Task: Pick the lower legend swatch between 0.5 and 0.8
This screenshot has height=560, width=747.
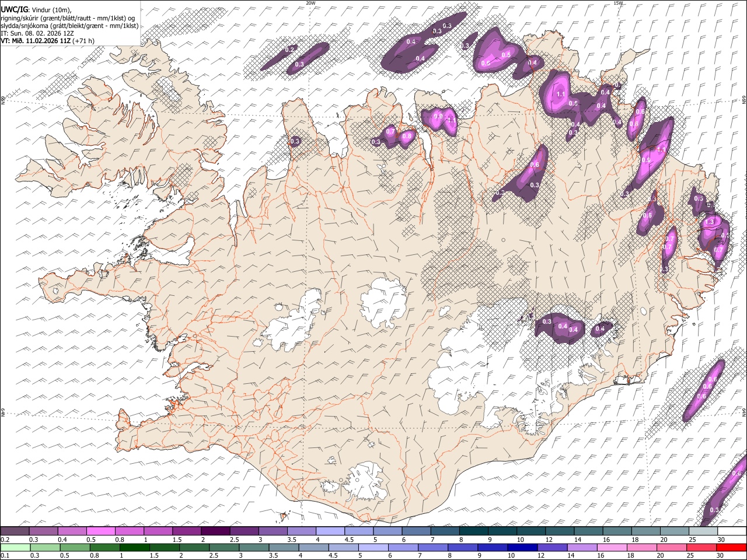Action: 75,547
